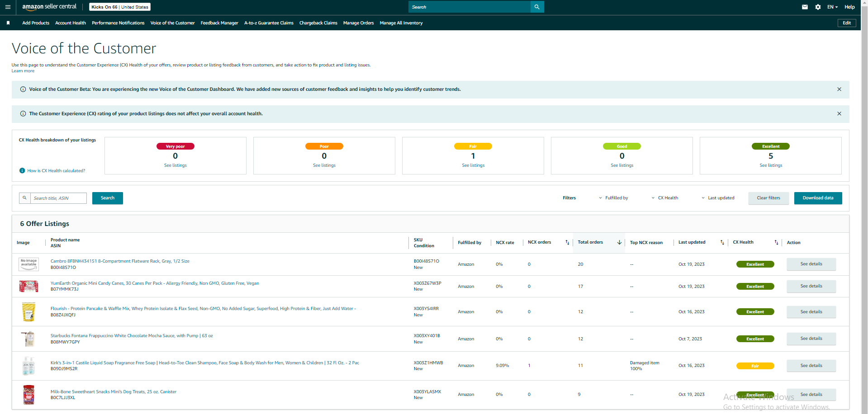The image size is (868, 414).
Task: Click How is CX Health calculated link
Action: (56, 171)
